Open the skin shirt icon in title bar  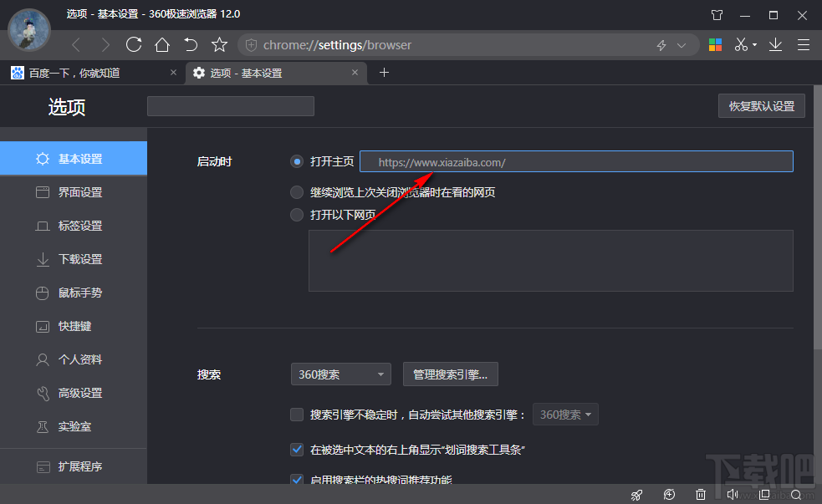717,15
